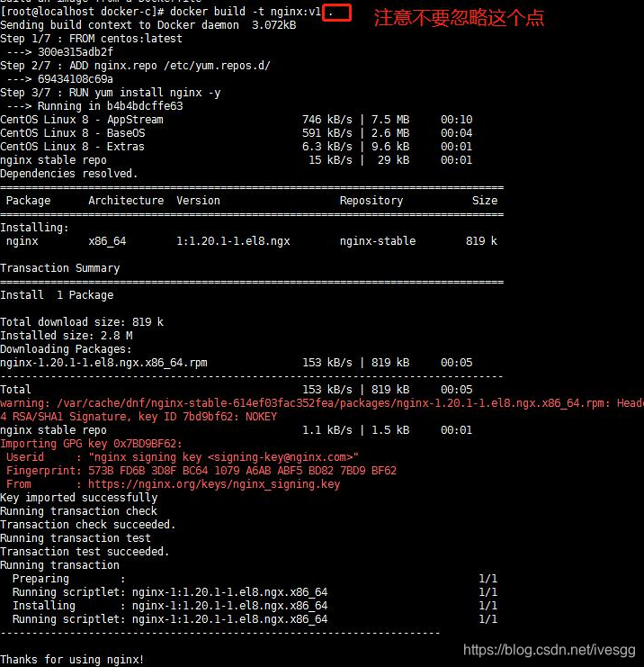Select Userid 'nginx signing key' line
Screen dimensions: 644x667
pos(183,457)
